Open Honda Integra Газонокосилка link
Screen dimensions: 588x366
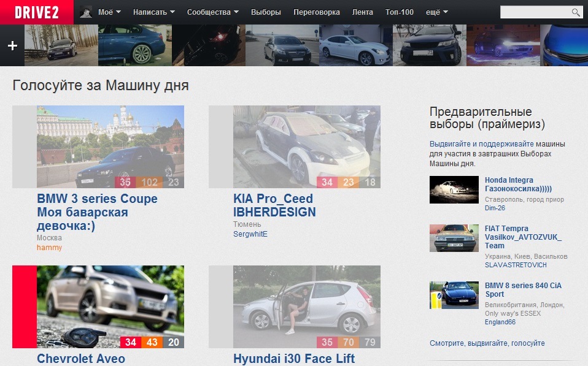tap(518, 185)
